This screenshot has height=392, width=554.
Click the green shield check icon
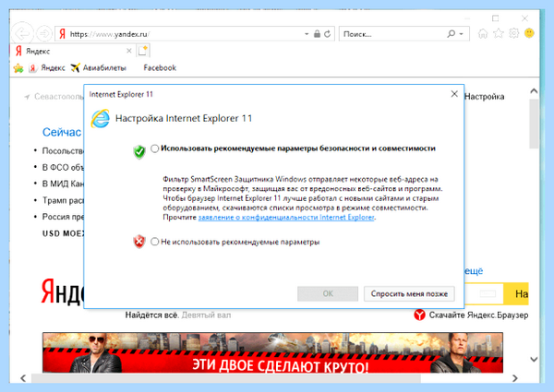(139, 151)
